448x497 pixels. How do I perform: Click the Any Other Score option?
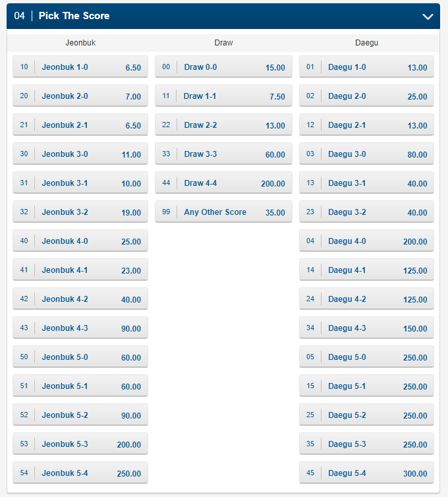coord(223,212)
